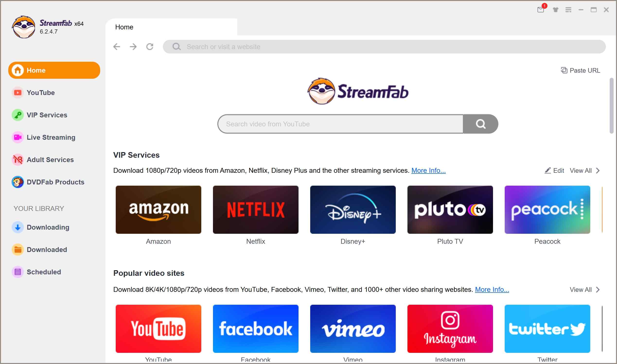Viewport: 617px width, 364px height.
Task: Open the Pluto TV service tile
Action: pos(450,210)
